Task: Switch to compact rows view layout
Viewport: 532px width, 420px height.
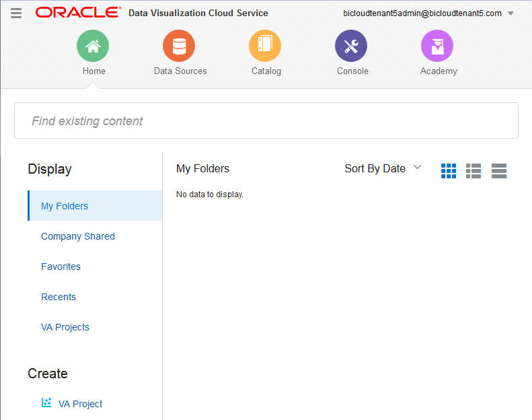Action: click(499, 171)
